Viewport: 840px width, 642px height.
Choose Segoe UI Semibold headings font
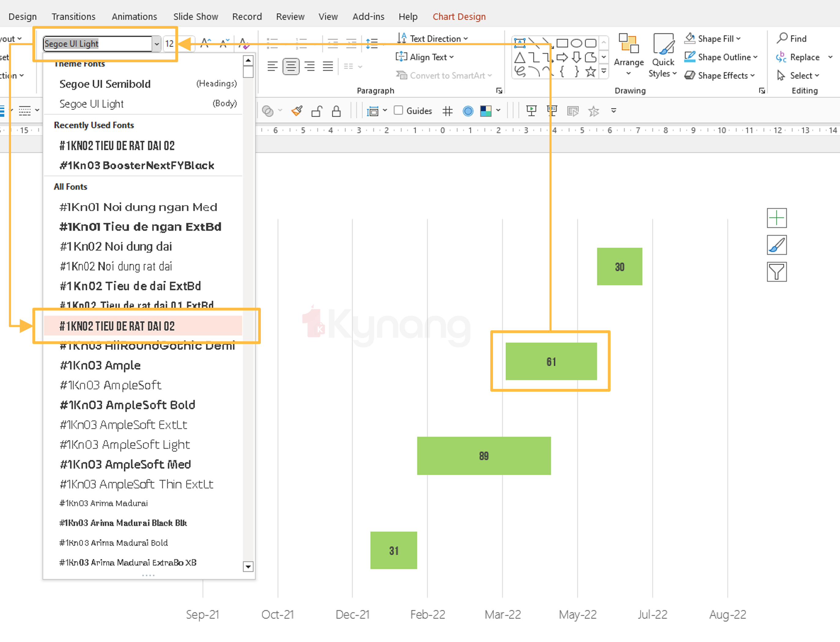[x=143, y=84]
